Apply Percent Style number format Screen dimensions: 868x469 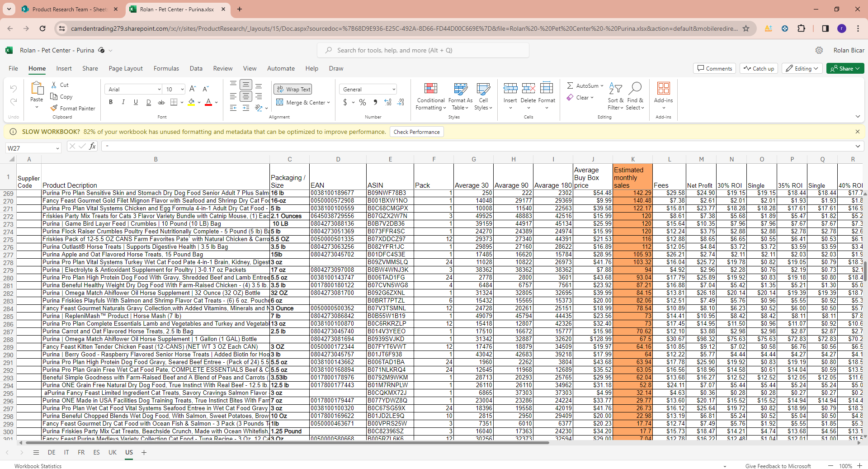pos(362,103)
